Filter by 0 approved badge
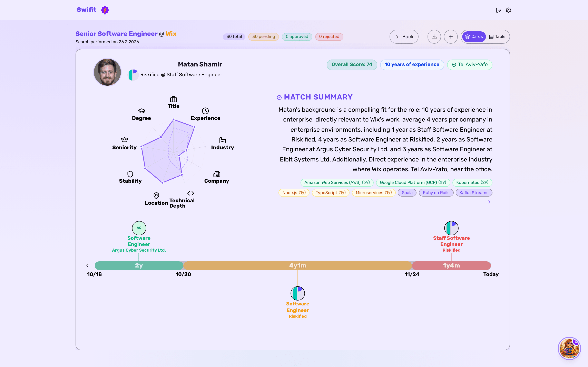This screenshot has width=588, height=367. tap(297, 37)
